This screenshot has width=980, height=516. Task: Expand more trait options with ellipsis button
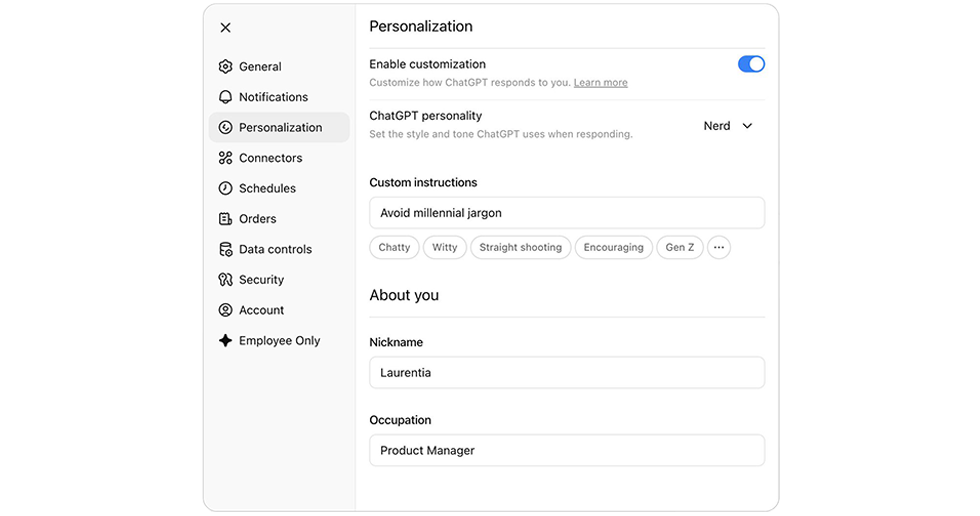(718, 247)
